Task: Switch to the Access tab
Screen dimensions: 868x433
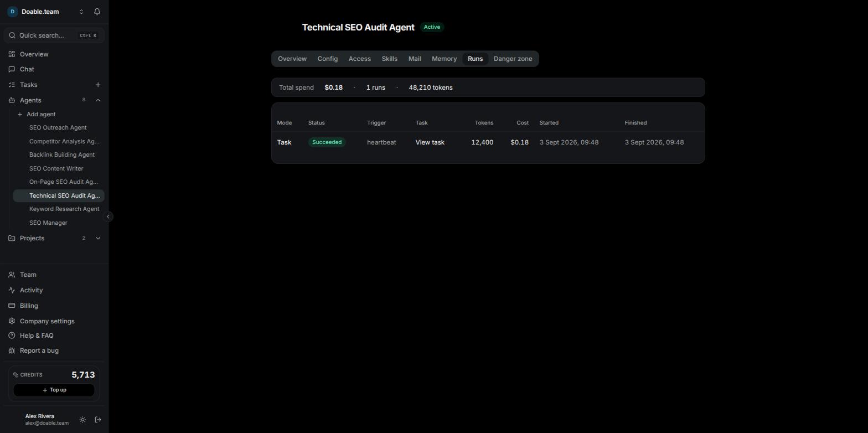Action: pyautogui.click(x=360, y=59)
